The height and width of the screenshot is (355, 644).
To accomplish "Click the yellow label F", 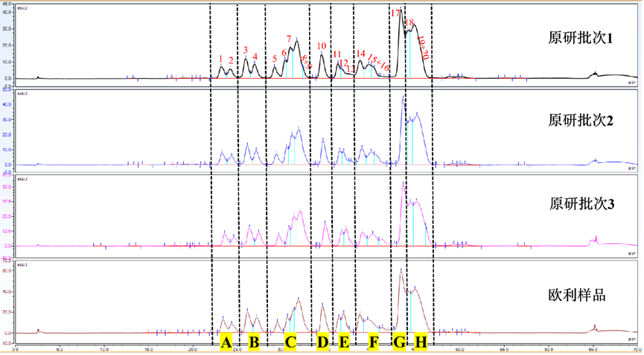I will coord(373,342).
